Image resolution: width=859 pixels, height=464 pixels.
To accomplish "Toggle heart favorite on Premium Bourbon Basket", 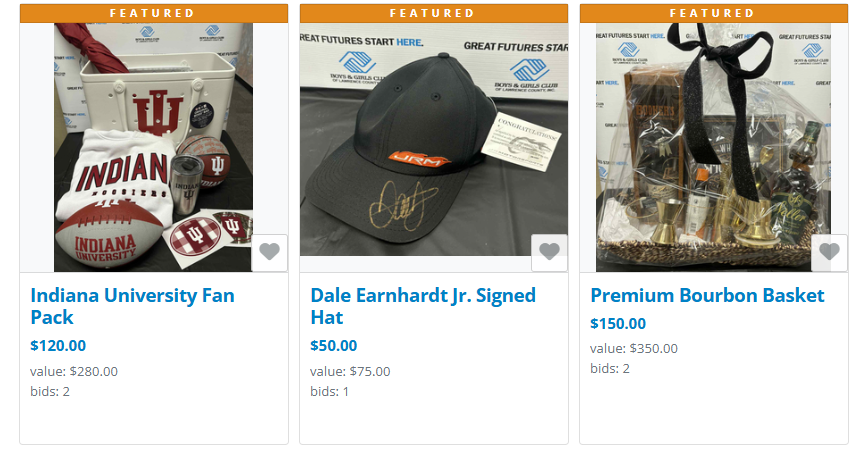I will [829, 253].
